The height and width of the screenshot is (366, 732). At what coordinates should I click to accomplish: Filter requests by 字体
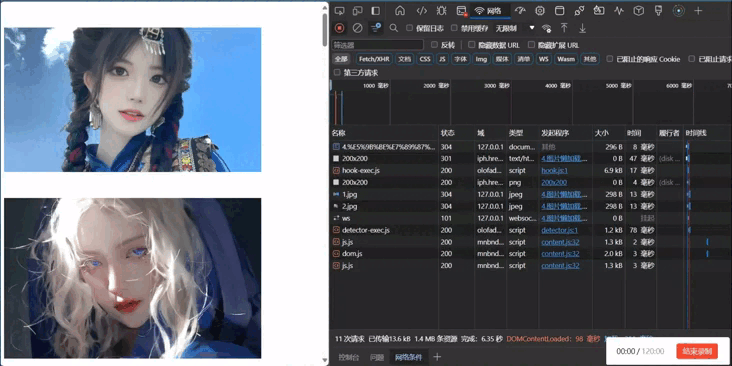[461, 59]
